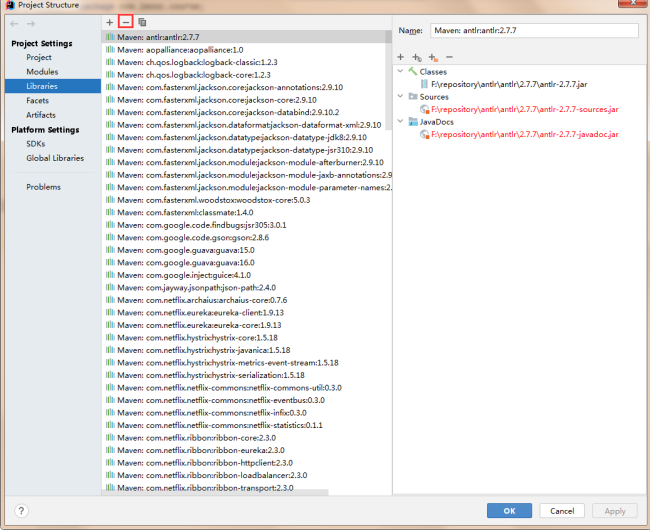Add library root with plus icon
Image resolution: width=650 pixels, height=530 pixels.
[400, 57]
